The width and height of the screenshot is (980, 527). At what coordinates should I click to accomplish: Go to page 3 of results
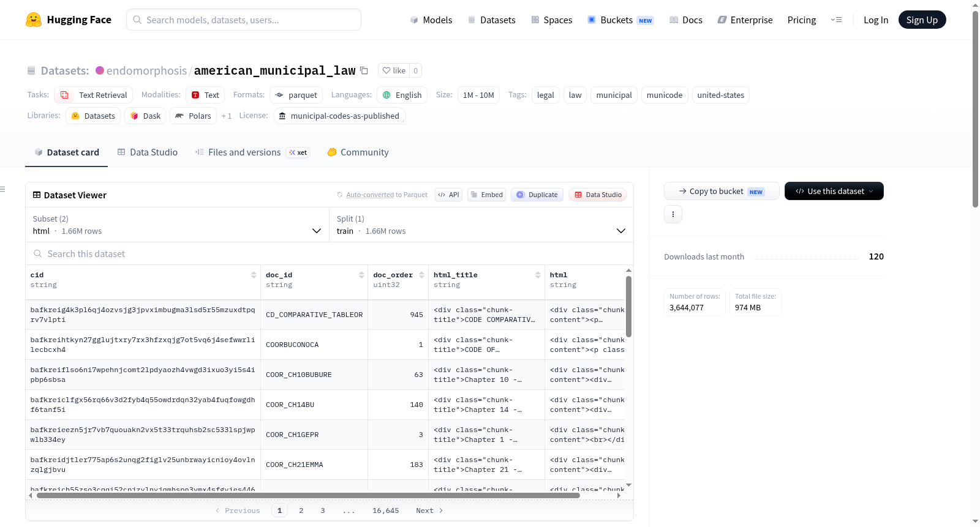click(x=323, y=510)
